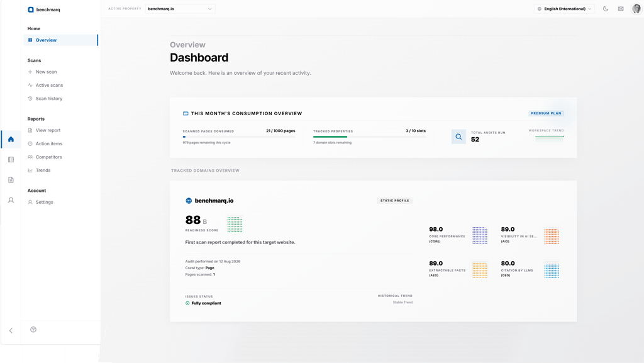Go to Scan history
This screenshot has width=644, height=363.
[49, 99]
